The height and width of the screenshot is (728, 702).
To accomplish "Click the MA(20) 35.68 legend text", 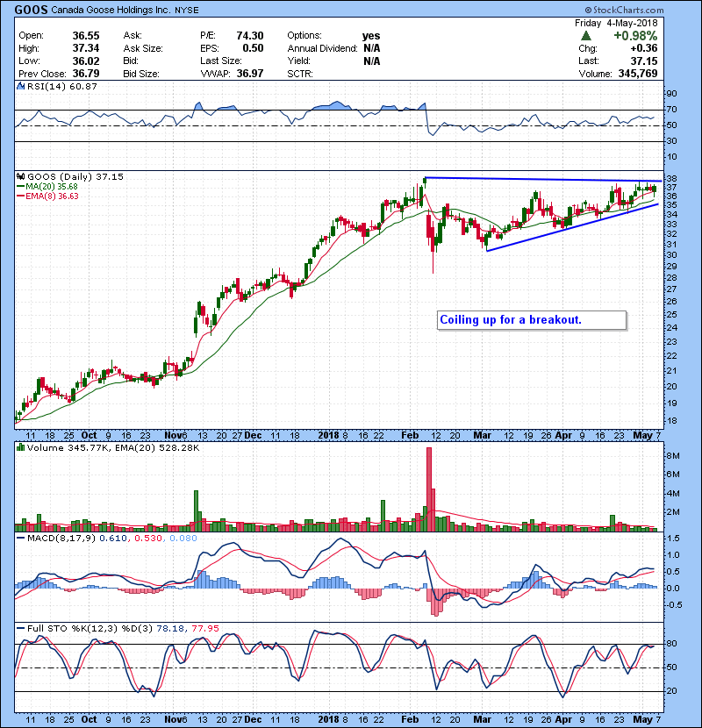I will tap(52, 187).
